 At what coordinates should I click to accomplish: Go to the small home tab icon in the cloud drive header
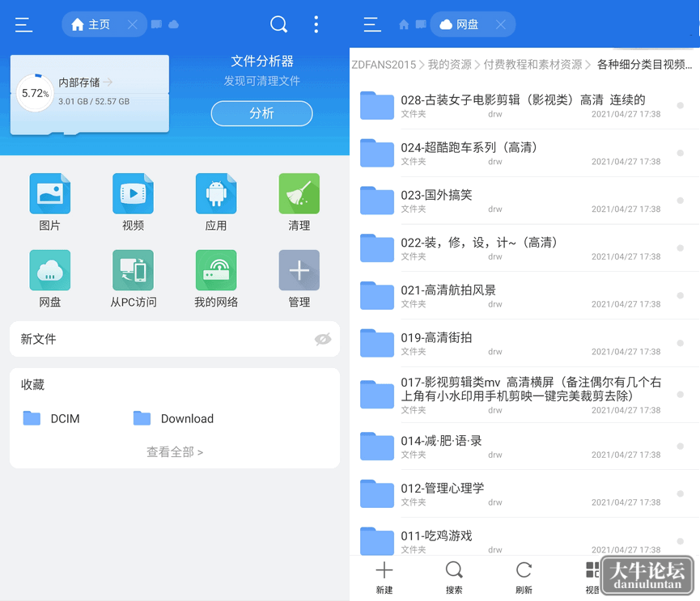coord(404,24)
